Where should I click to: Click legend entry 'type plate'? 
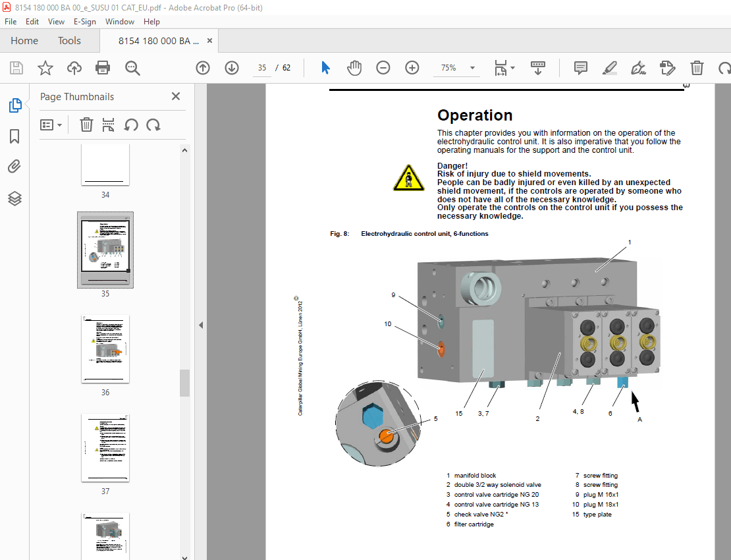pyautogui.click(x=597, y=515)
